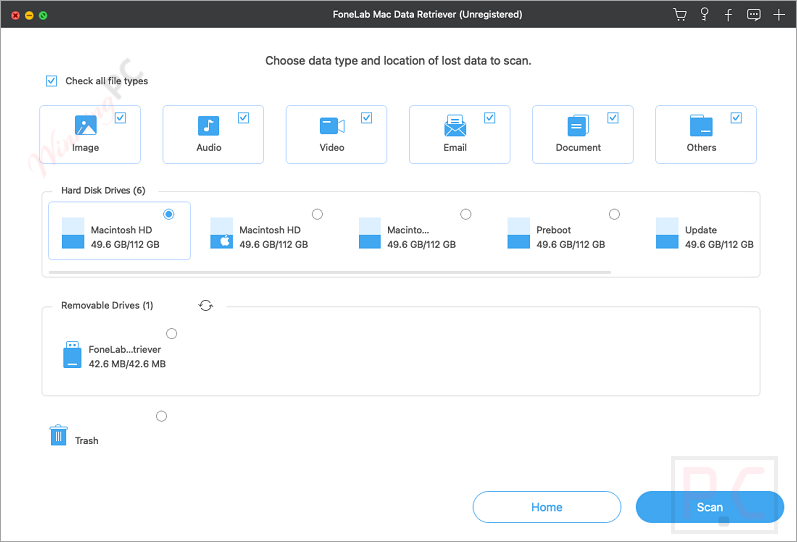Viewport: 797px width, 542px height.
Task: Click the hard disk drives horizontal scrollbar
Action: coord(330,273)
